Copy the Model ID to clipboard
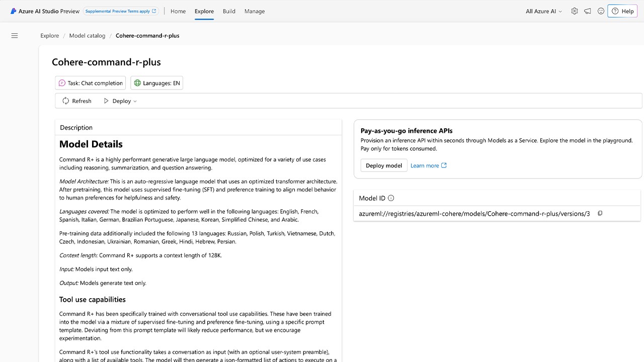 coord(600,214)
